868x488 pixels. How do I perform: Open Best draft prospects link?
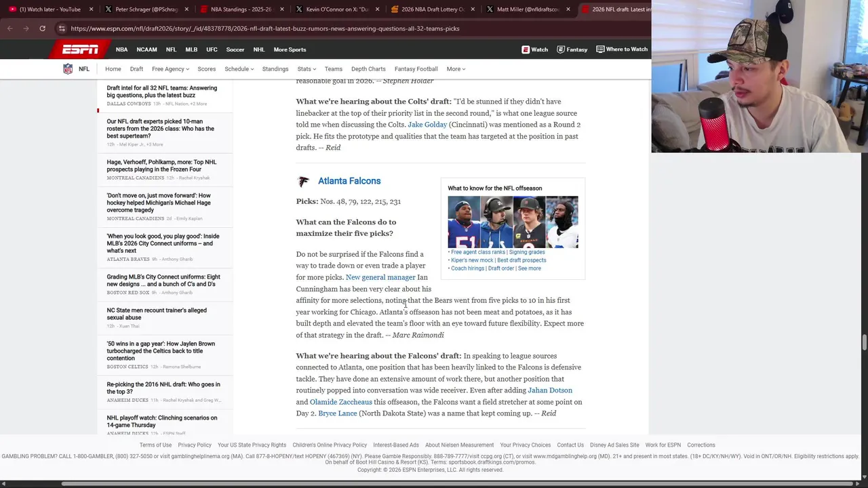click(521, 260)
